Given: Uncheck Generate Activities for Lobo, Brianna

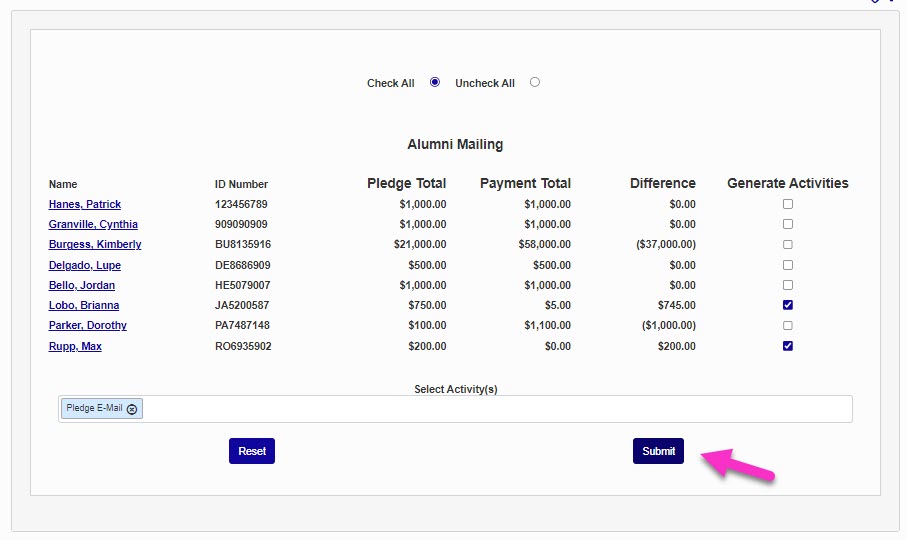Looking at the screenshot, I should click(788, 305).
